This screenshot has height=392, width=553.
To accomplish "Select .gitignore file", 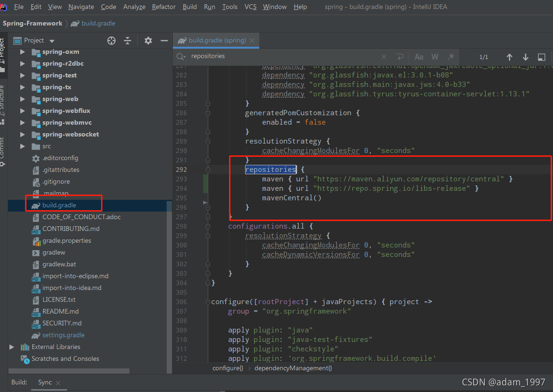I will coord(56,182).
